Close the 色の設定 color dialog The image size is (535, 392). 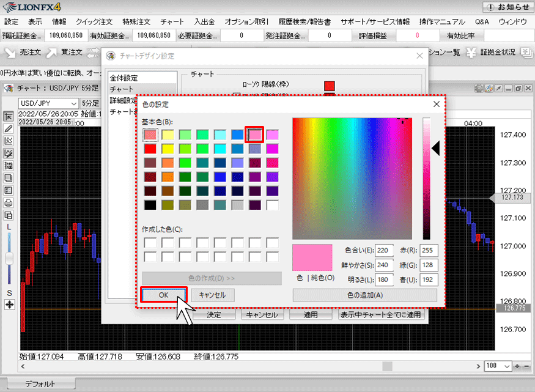pyautogui.click(x=437, y=104)
